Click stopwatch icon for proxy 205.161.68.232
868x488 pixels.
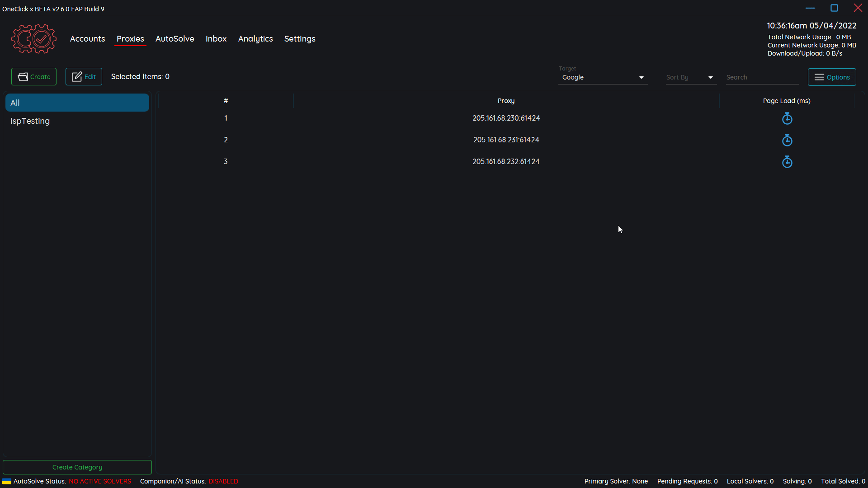787,162
